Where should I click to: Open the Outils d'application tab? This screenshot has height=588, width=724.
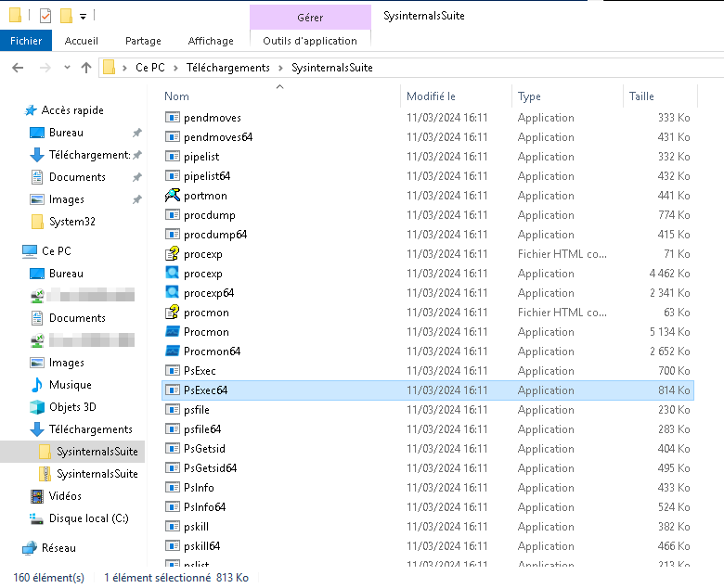coord(310,41)
